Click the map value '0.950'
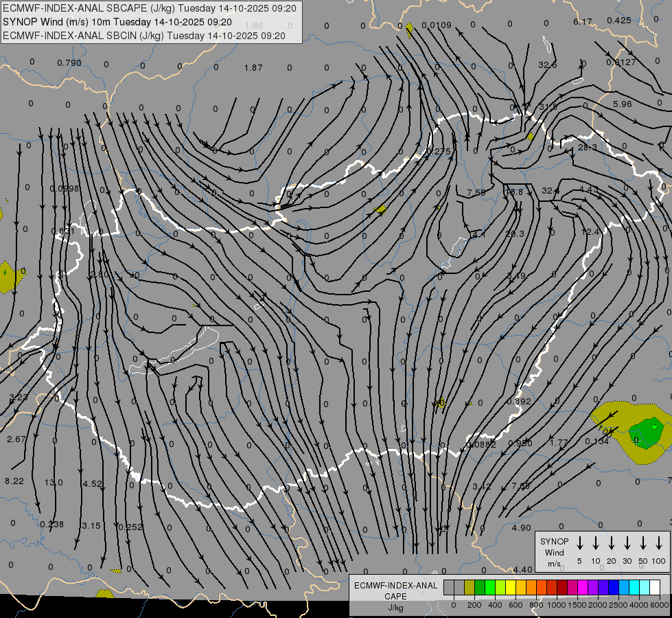 (520, 444)
